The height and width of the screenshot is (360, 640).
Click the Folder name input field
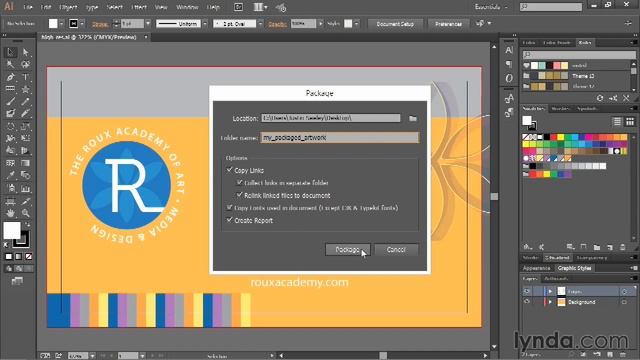340,138
